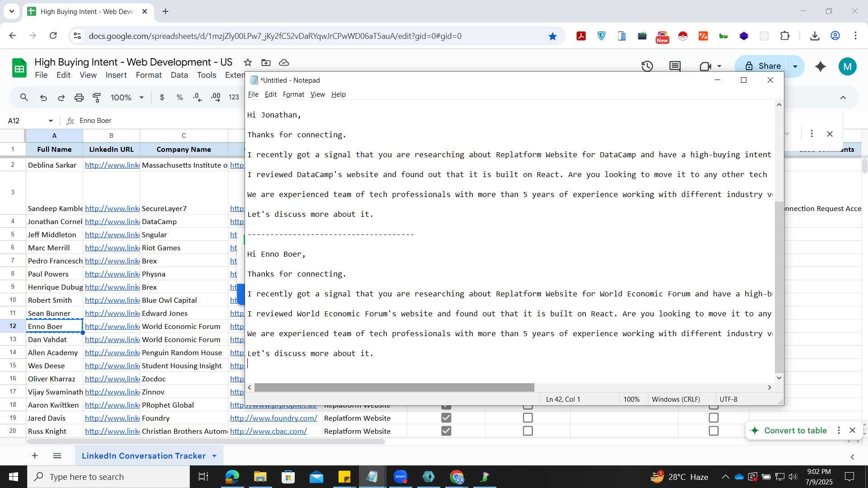Open version history clock icon
This screenshot has height=488, width=868.
647,66
